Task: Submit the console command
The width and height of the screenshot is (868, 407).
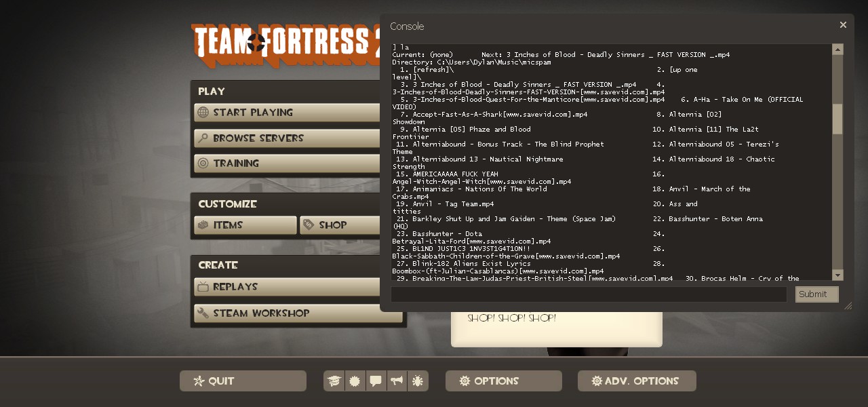Action: point(816,294)
